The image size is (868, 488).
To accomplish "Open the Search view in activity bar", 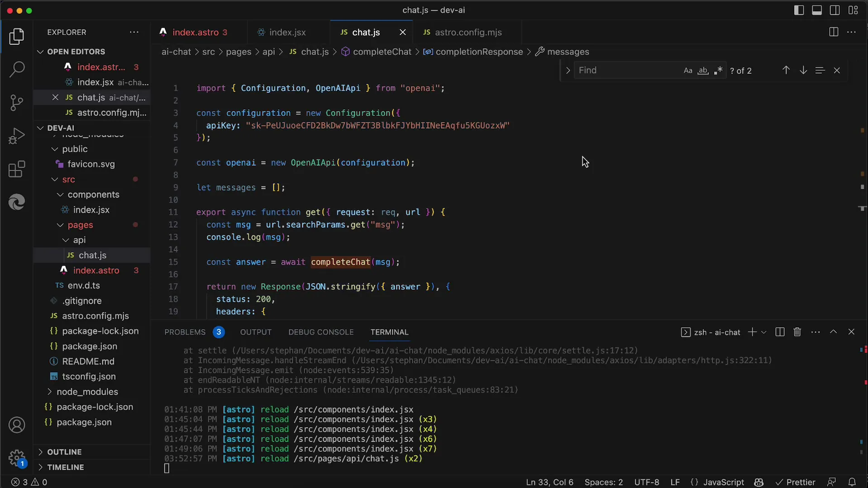I will (x=17, y=69).
